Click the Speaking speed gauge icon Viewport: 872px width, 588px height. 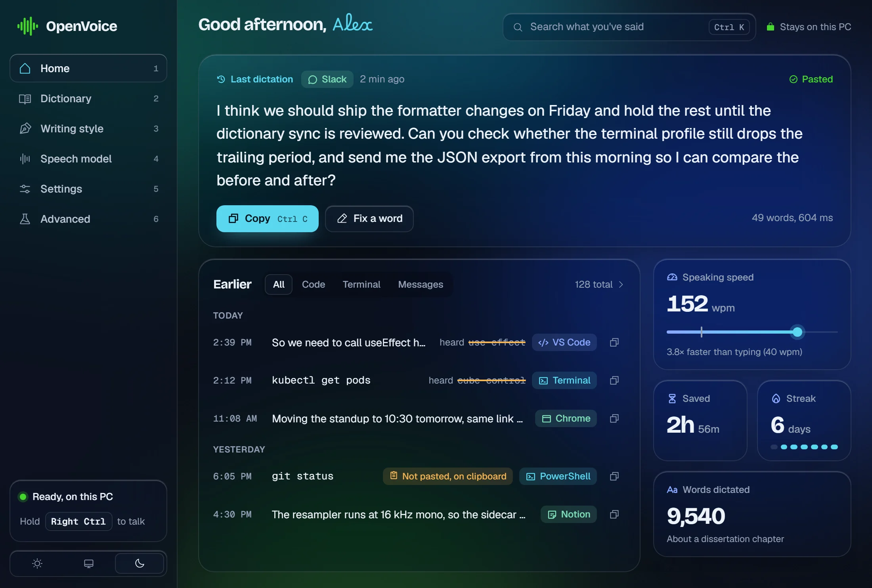[x=672, y=277]
